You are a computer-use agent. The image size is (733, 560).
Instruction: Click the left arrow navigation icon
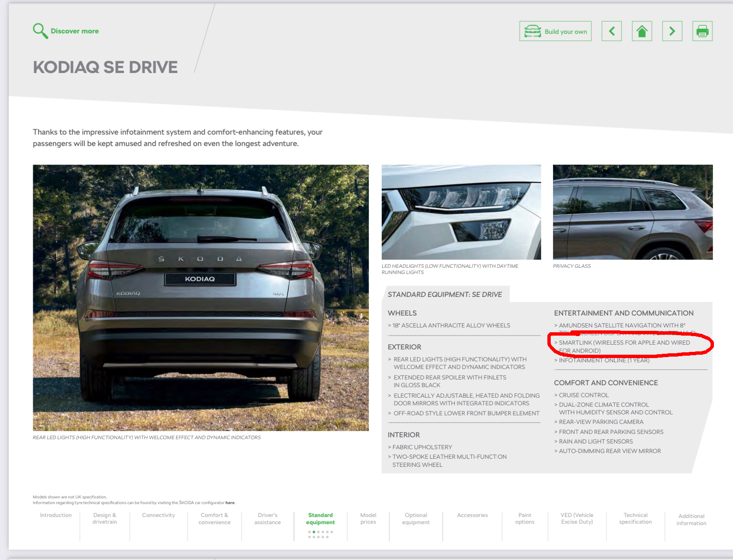pyautogui.click(x=611, y=31)
